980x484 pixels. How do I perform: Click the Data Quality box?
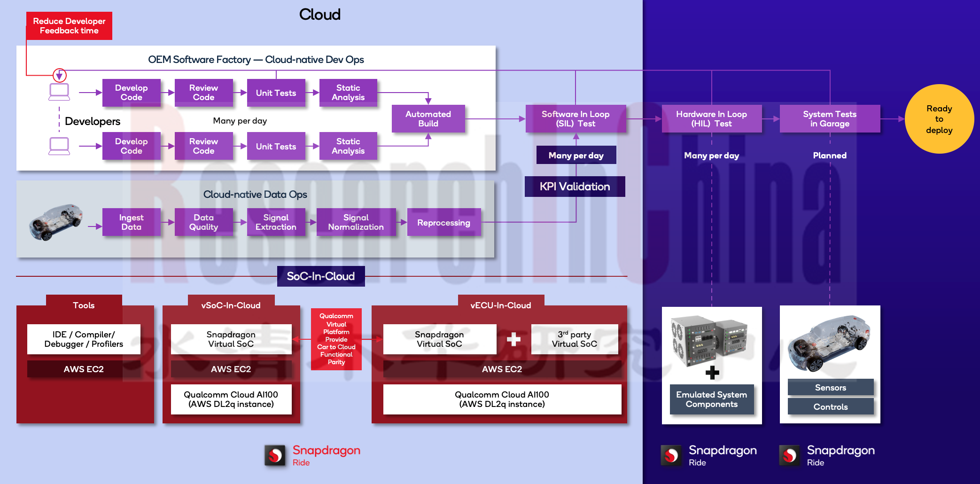pyautogui.click(x=204, y=222)
